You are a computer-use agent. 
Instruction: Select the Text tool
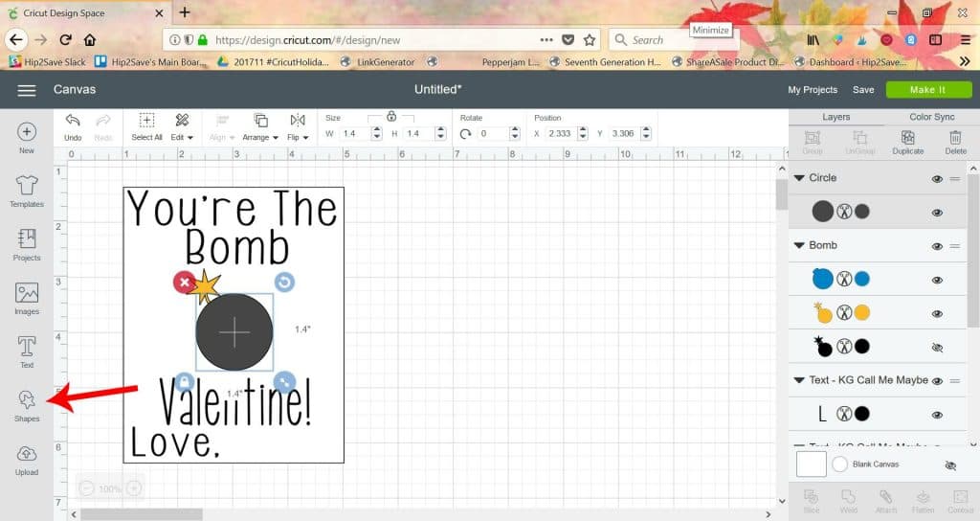(26, 352)
